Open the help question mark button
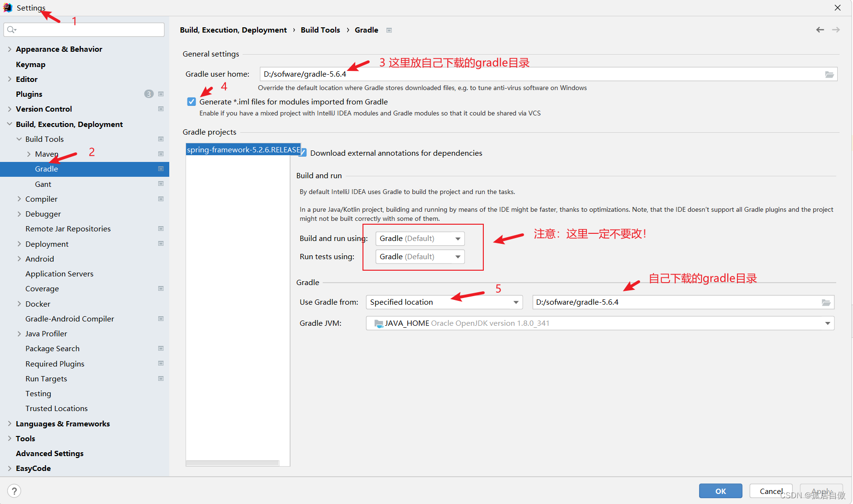 (14, 491)
